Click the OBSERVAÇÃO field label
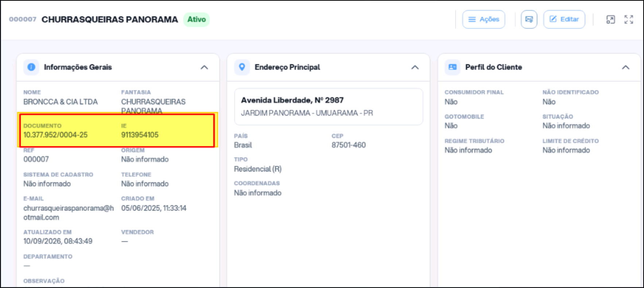The image size is (644, 288). pos(44,281)
